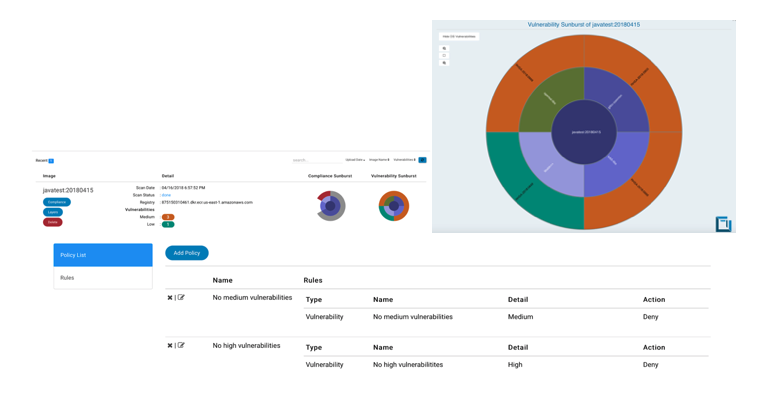
Task: Open the Rules tab in the sidebar
Action: pos(103,278)
